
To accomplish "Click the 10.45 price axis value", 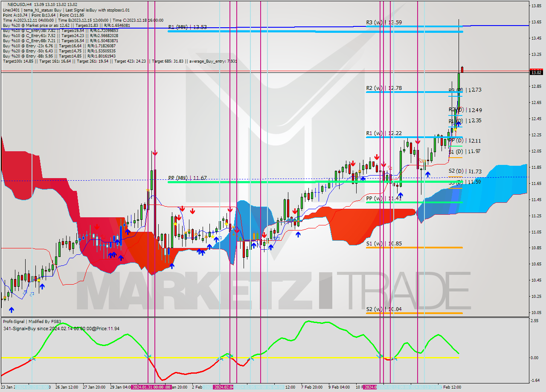I will click(x=536, y=280).
